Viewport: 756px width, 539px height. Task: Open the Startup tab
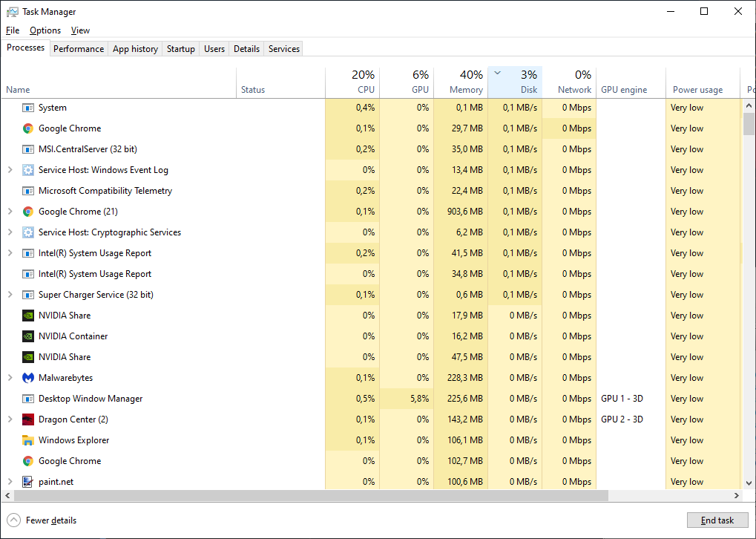point(181,49)
